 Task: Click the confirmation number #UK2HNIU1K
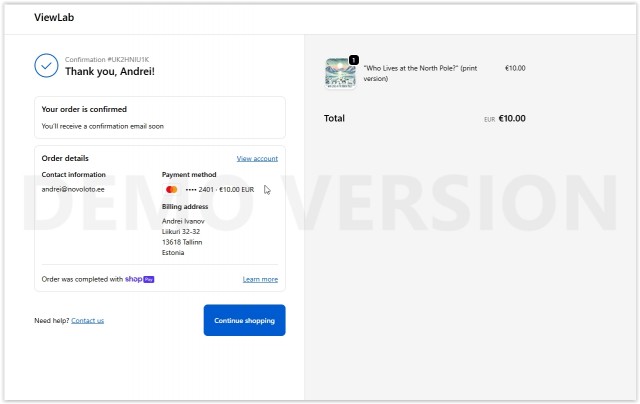tap(107, 60)
